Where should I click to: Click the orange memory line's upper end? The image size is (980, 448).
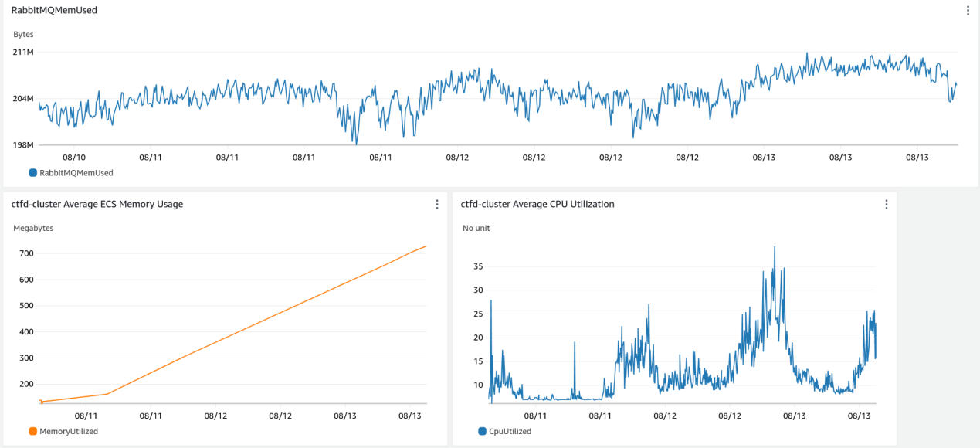(426, 246)
